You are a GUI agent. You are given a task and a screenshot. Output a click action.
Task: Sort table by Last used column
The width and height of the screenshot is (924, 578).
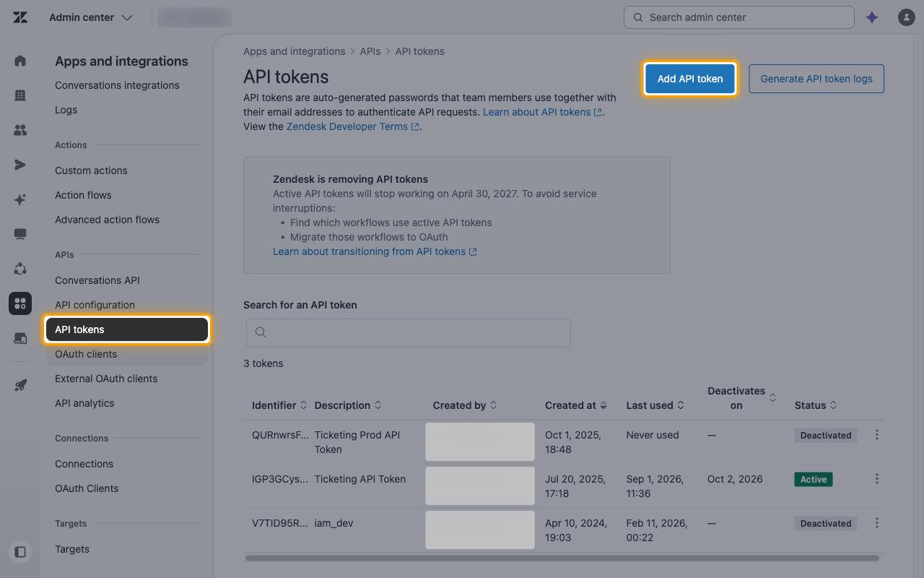click(x=655, y=405)
